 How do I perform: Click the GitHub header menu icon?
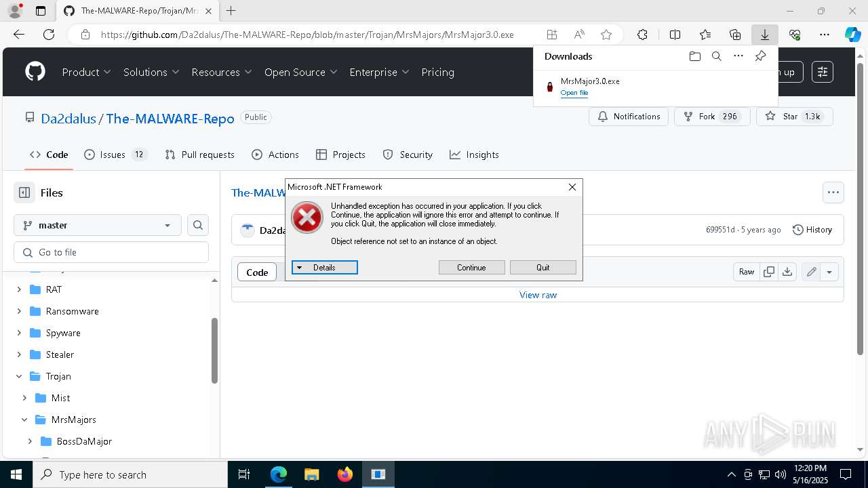(x=822, y=72)
